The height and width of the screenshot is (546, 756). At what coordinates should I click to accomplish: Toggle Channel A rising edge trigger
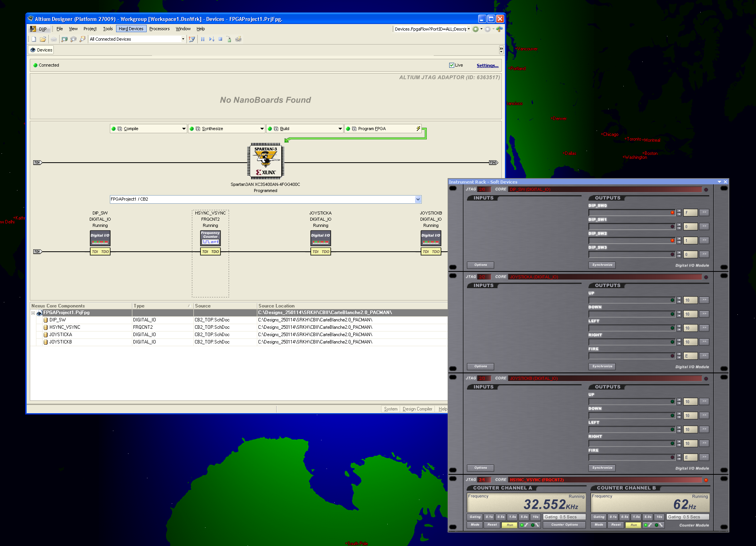pyautogui.click(x=524, y=525)
